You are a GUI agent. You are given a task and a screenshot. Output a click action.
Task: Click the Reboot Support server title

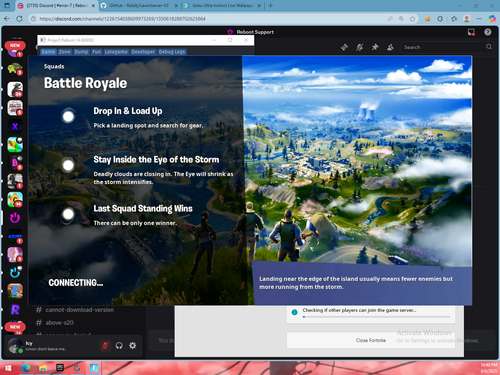coord(255,32)
